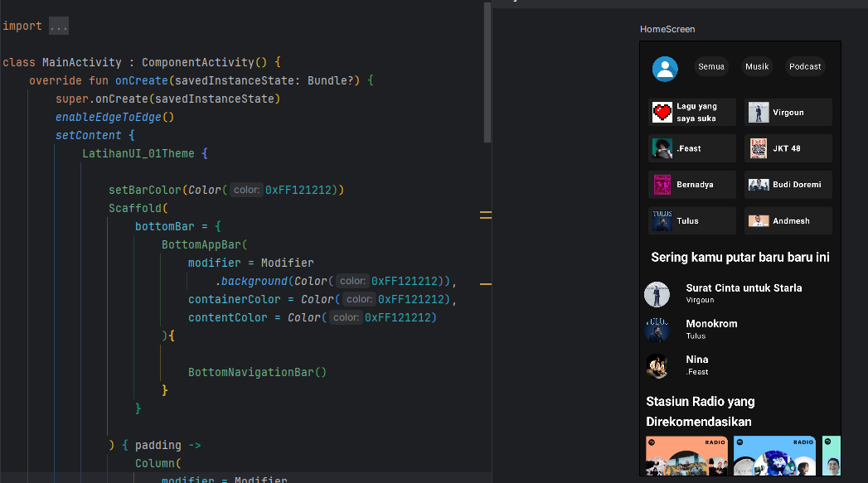Viewport: 868px width, 483px height.
Task: Click the Virgoun album cover icon
Action: [x=758, y=113]
